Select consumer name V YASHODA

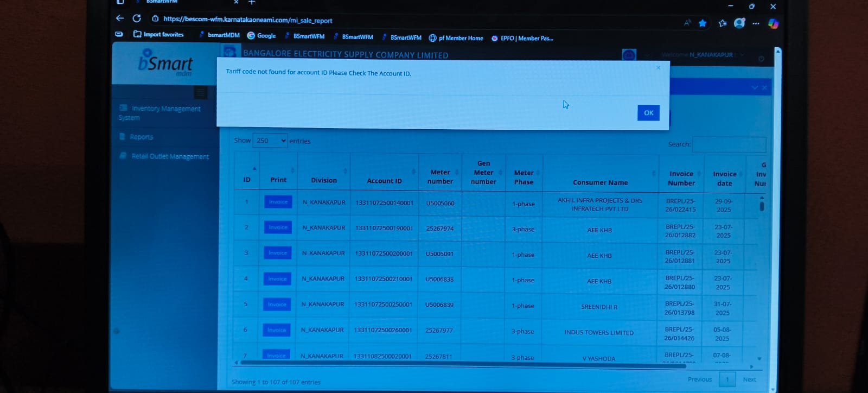tap(599, 358)
